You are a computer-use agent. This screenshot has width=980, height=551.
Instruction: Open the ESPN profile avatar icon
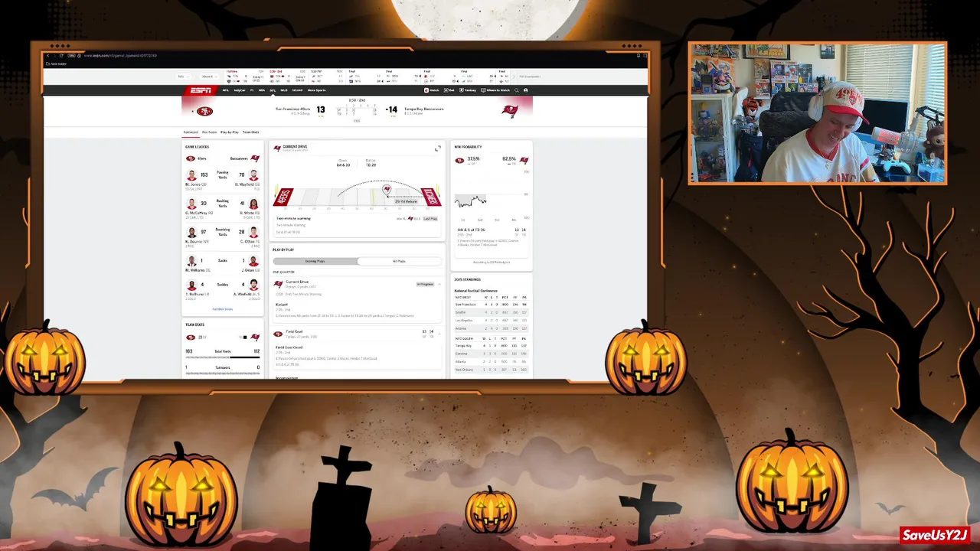(x=525, y=90)
